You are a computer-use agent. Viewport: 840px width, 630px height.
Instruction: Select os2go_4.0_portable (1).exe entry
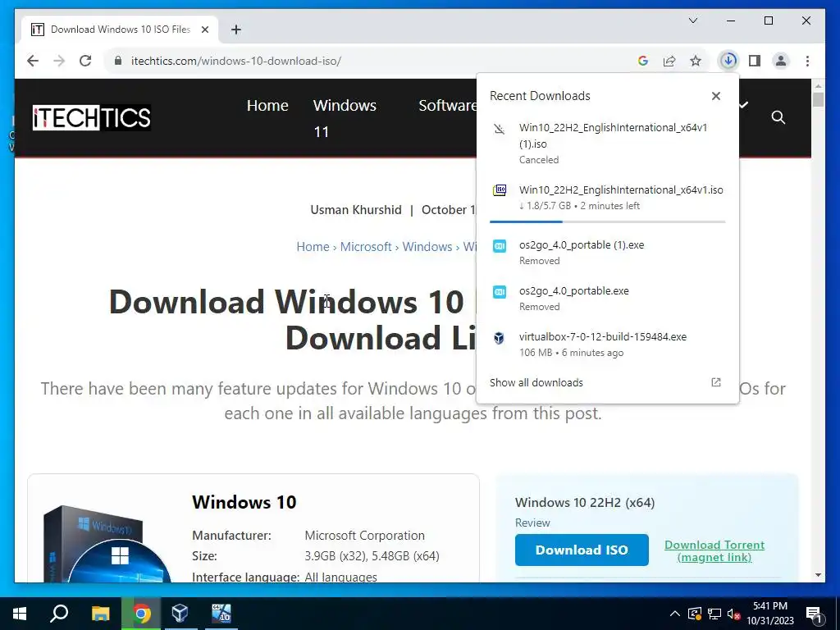click(608, 253)
